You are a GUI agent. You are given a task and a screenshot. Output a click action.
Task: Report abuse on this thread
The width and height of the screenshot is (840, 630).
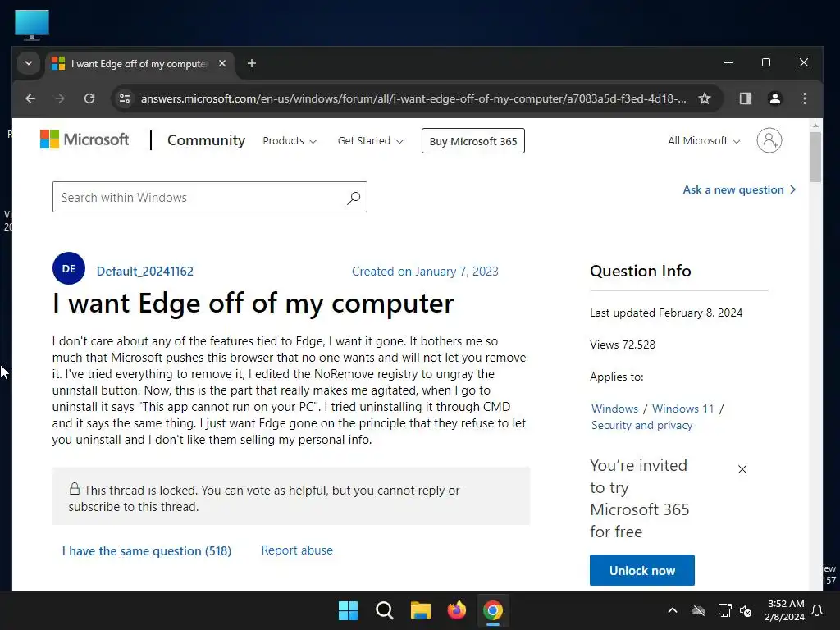[297, 550]
